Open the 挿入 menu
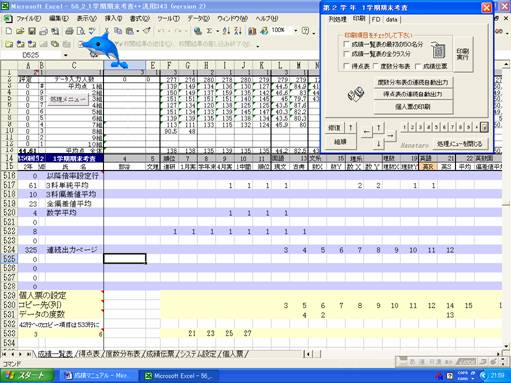511x383 pixels. 113,19
